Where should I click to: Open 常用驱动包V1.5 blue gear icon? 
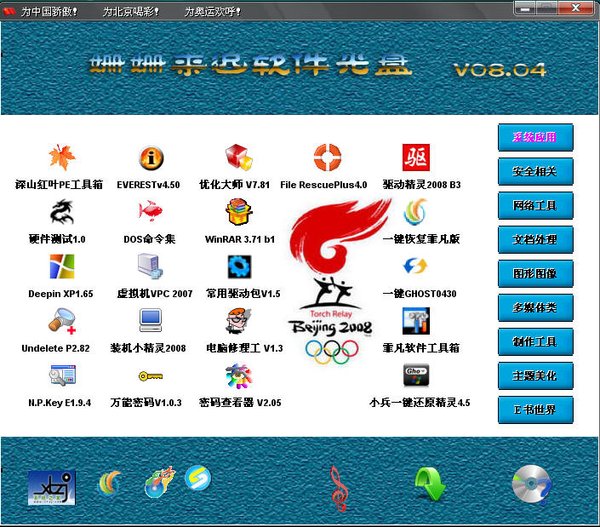point(240,266)
